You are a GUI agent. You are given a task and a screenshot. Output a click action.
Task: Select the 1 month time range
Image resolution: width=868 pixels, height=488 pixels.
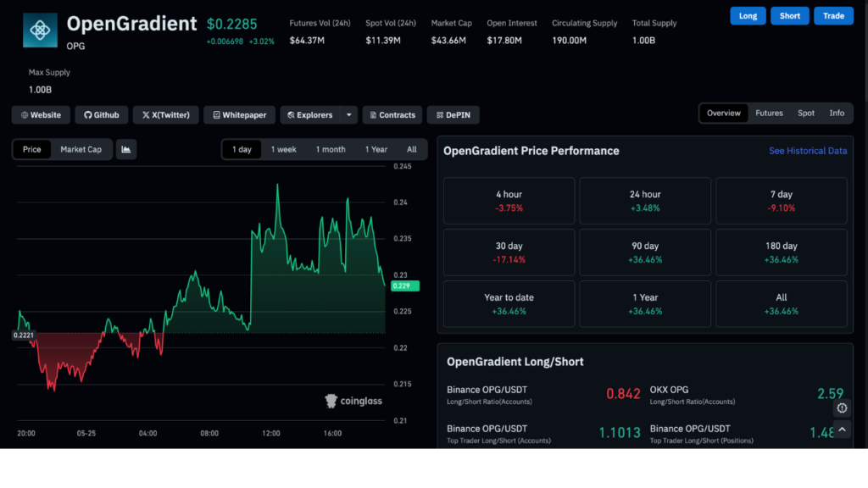point(331,149)
